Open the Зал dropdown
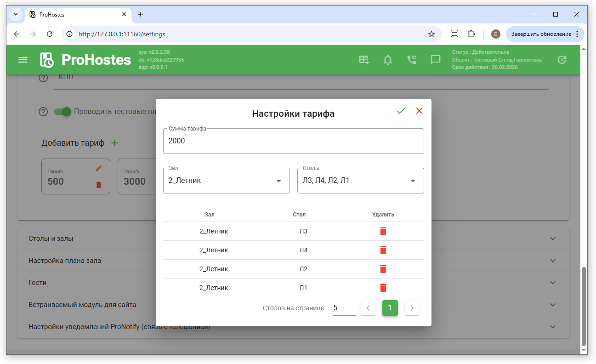 tap(226, 181)
